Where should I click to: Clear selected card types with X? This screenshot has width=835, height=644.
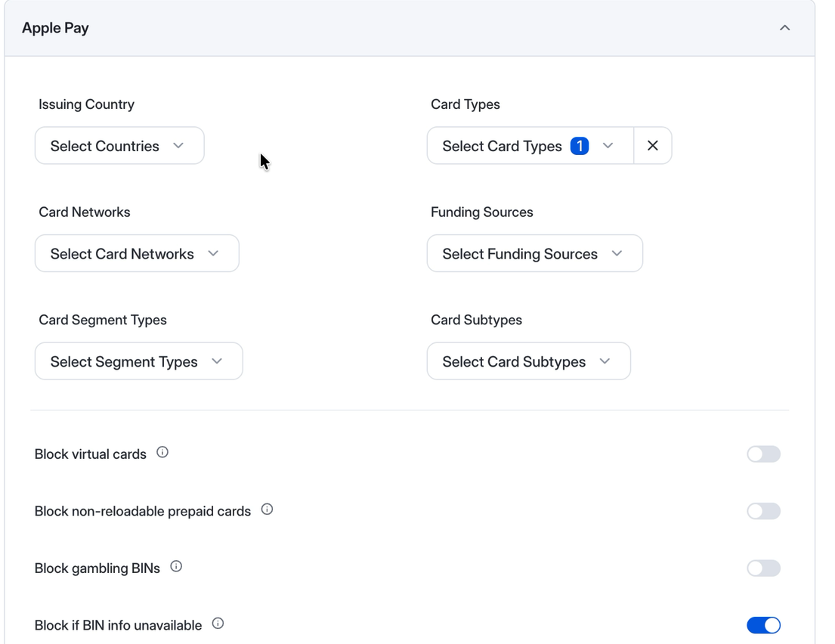[x=653, y=145]
